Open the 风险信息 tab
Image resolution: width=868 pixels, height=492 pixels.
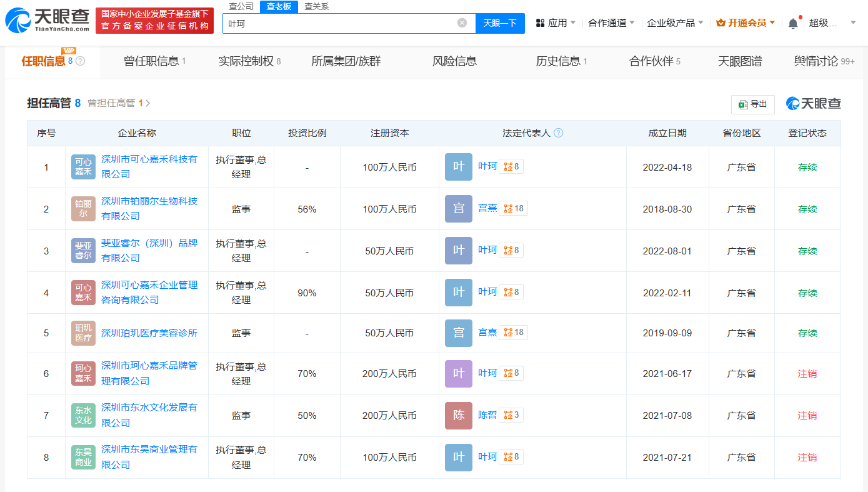click(x=455, y=61)
